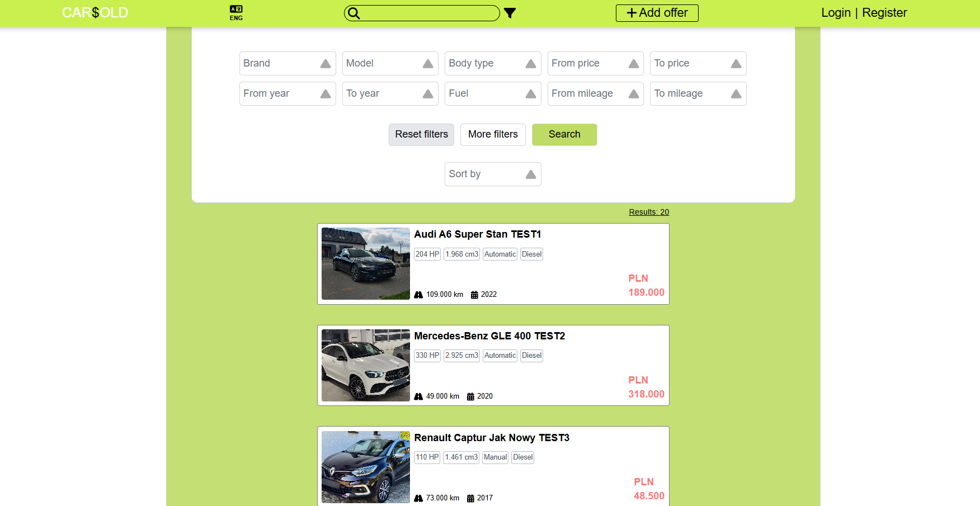Image resolution: width=980 pixels, height=506 pixels.
Task: Click the Add offer button
Action: tap(657, 13)
